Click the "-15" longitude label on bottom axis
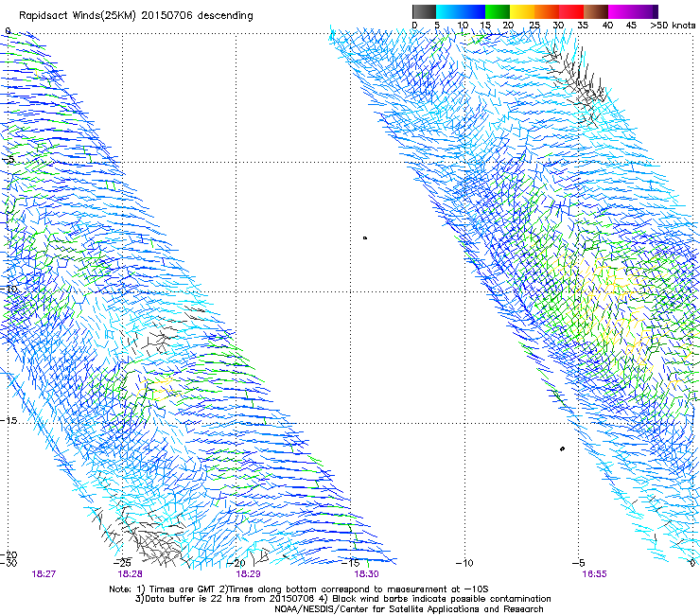This screenshot has height=615, width=700. coord(350,563)
